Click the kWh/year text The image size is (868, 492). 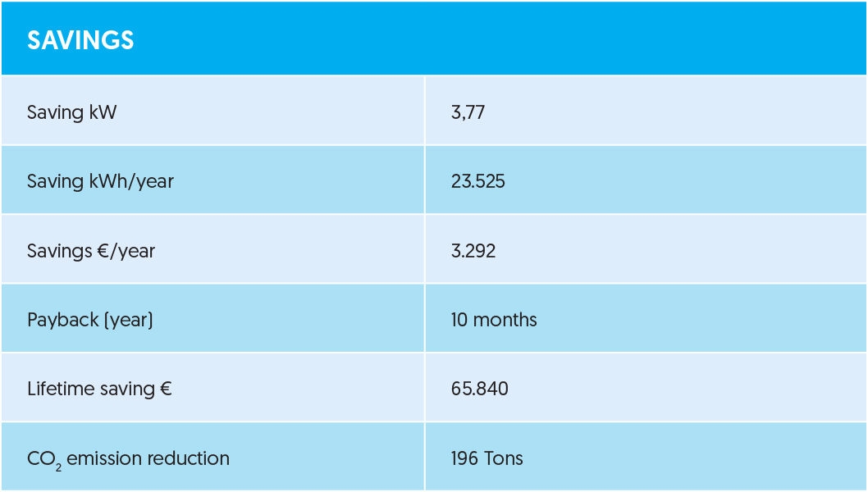click(x=131, y=181)
